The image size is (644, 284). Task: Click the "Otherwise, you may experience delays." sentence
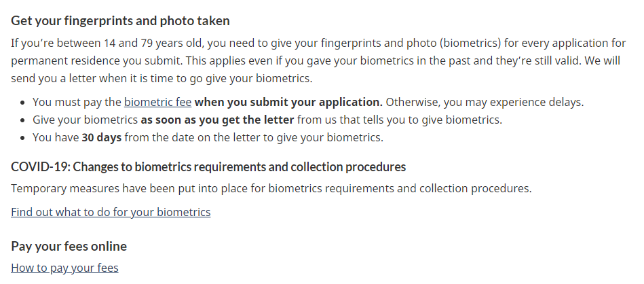pyautogui.click(x=485, y=103)
